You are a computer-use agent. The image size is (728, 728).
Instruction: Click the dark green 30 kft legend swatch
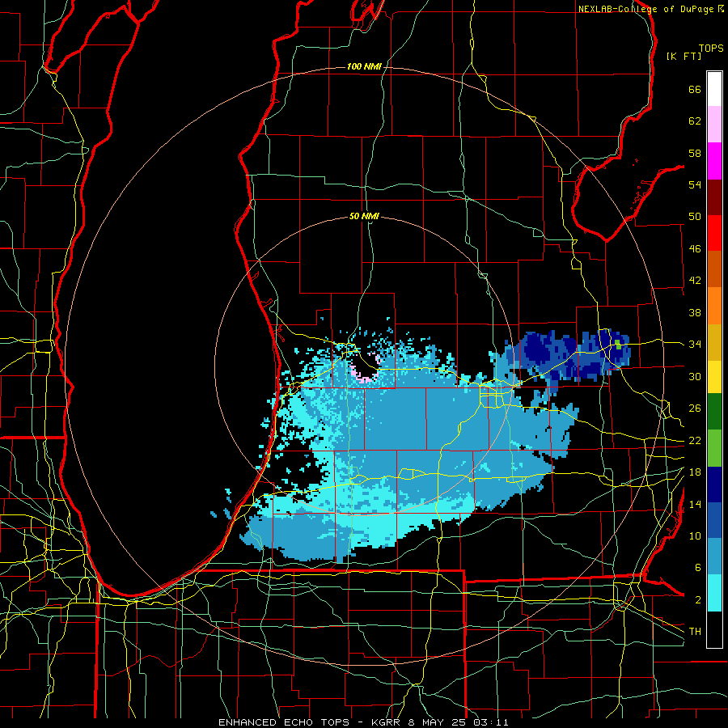click(714, 412)
